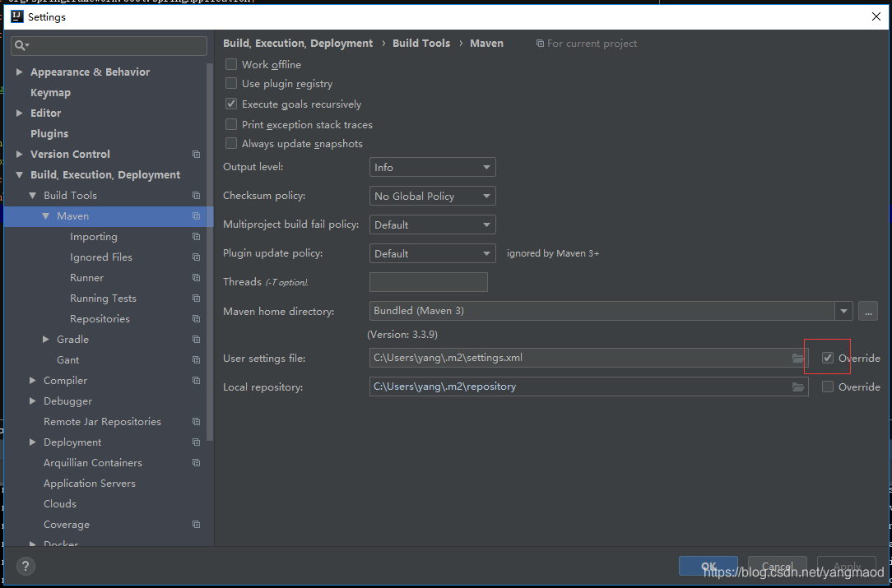Expand the Editor section
This screenshot has height=588, width=892.
tap(20, 113)
